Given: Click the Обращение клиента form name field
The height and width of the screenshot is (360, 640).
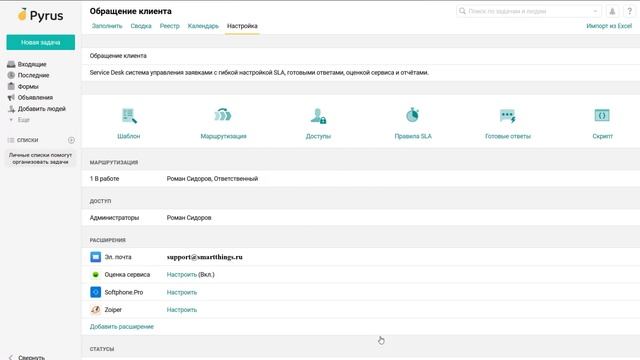Looking at the screenshot, I should (x=361, y=56).
